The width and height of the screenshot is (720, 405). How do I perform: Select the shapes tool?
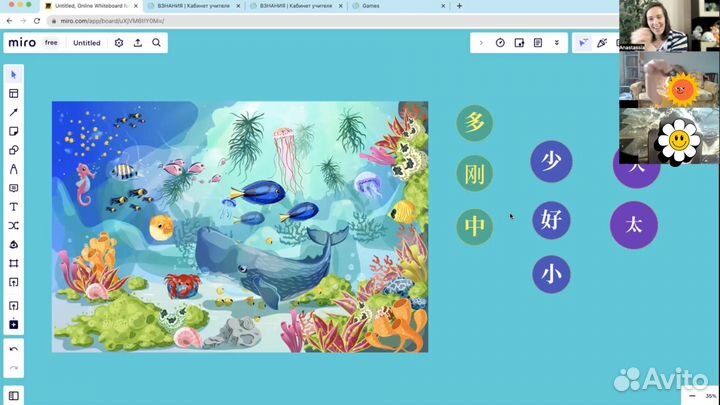(14, 150)
